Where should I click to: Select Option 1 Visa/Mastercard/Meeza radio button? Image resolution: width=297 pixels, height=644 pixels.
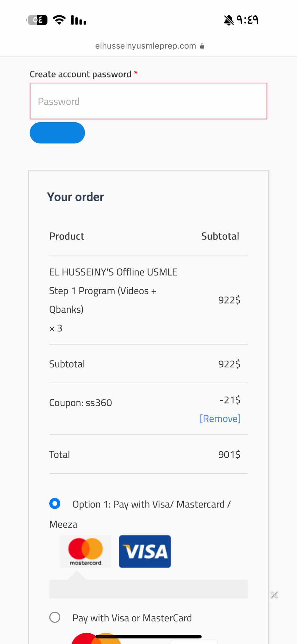(55, 503)
